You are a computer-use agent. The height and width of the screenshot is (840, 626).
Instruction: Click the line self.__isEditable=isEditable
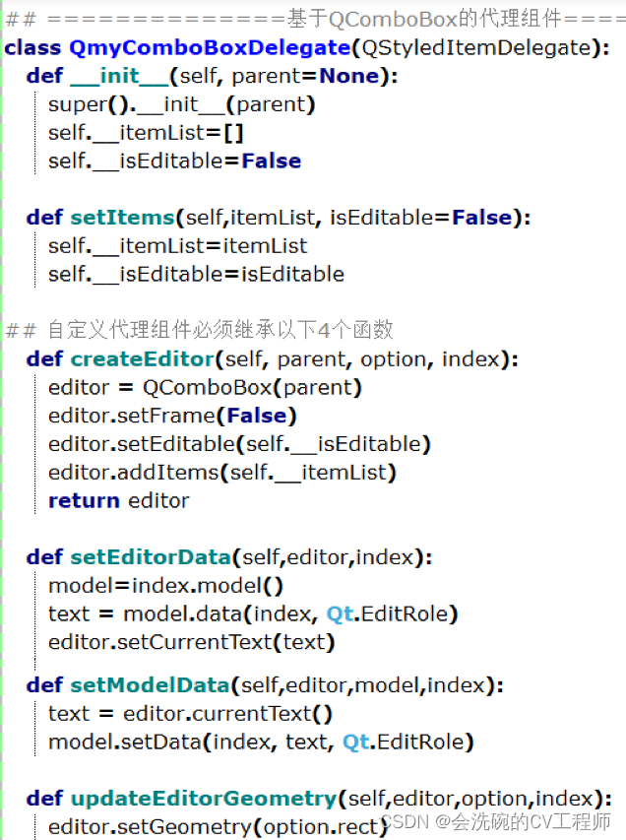[196, 275]
